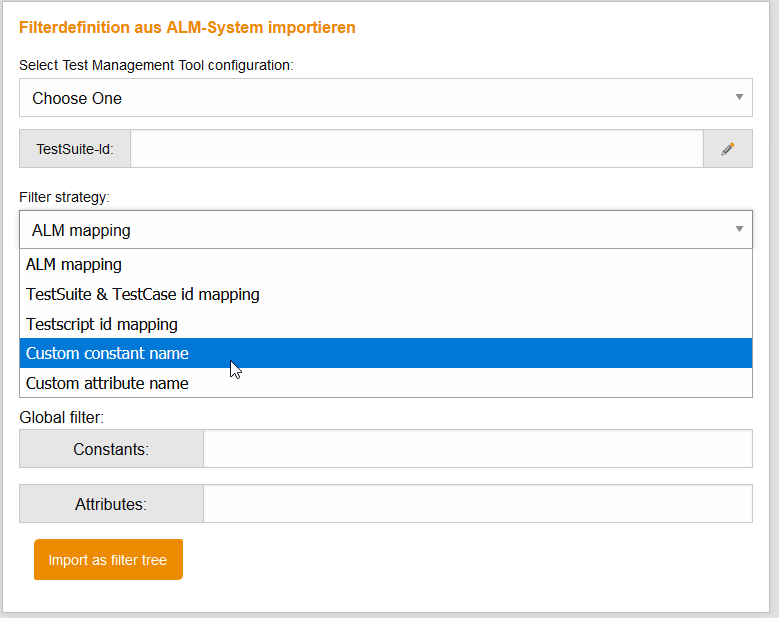The width and height of the screenshot is (779, 618).
Task: Click the Filter strategy dropdown arrow
Action: (x=739, y=229)
